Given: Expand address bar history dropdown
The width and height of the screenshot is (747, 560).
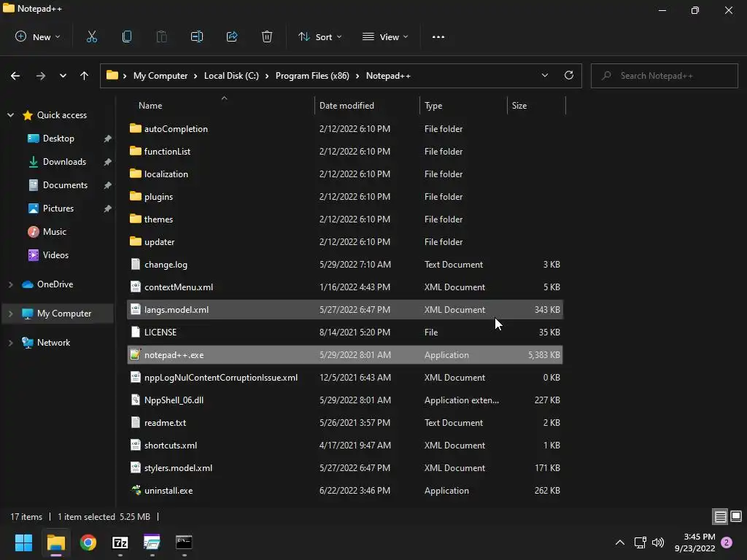Looking at the screenshot, I should 544,75.
